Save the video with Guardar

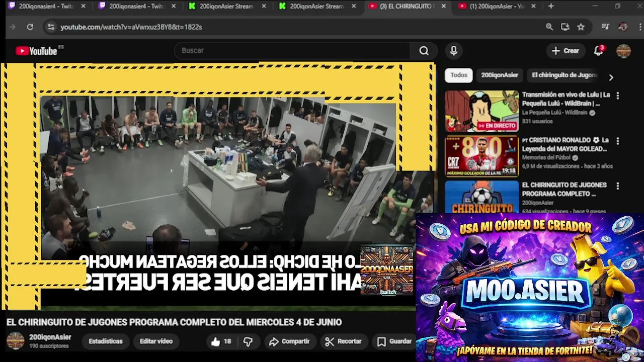click(x=394, y=341)
